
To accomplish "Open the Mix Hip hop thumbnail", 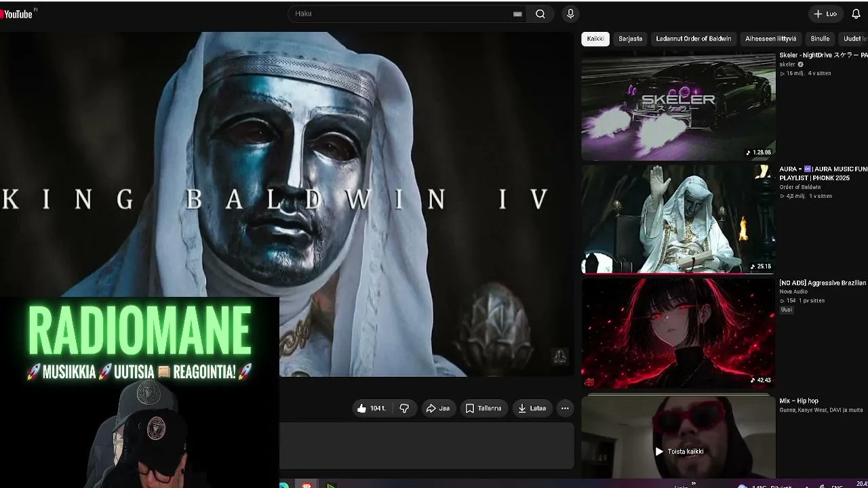I will tap(678, 437).
